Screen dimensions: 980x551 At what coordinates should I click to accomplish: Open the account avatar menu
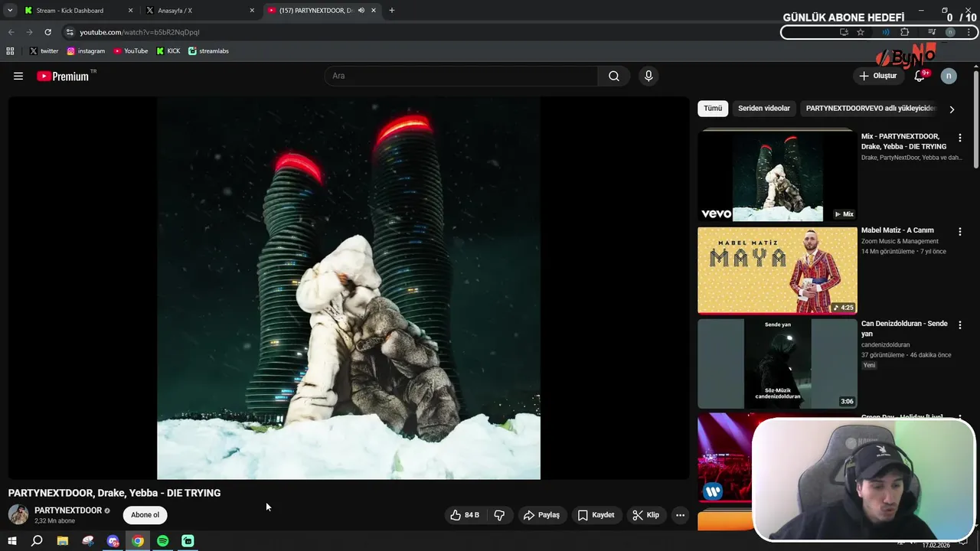[x=949, y=76]
